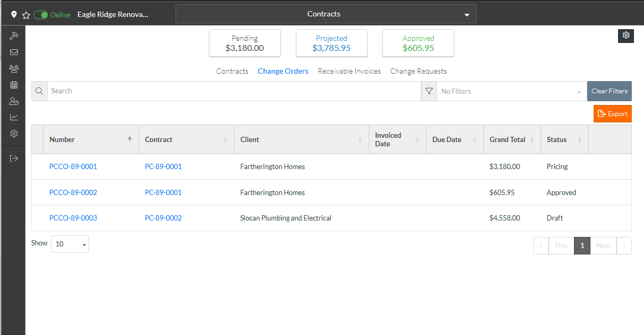This screenshot has width=644, height=335.
Task: Sort the table by Number column
Action: click(x=90, y=139)
